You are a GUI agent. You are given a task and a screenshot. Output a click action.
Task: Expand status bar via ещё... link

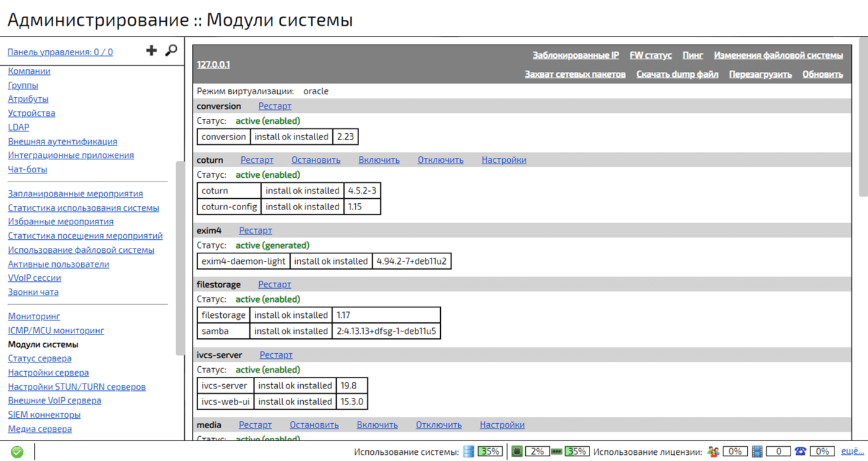point(852,451)
